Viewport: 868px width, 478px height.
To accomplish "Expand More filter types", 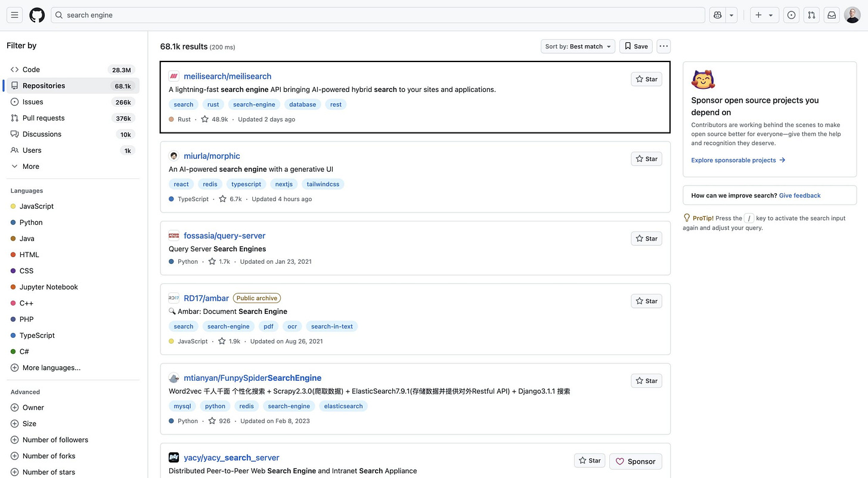I will [72, 166].
